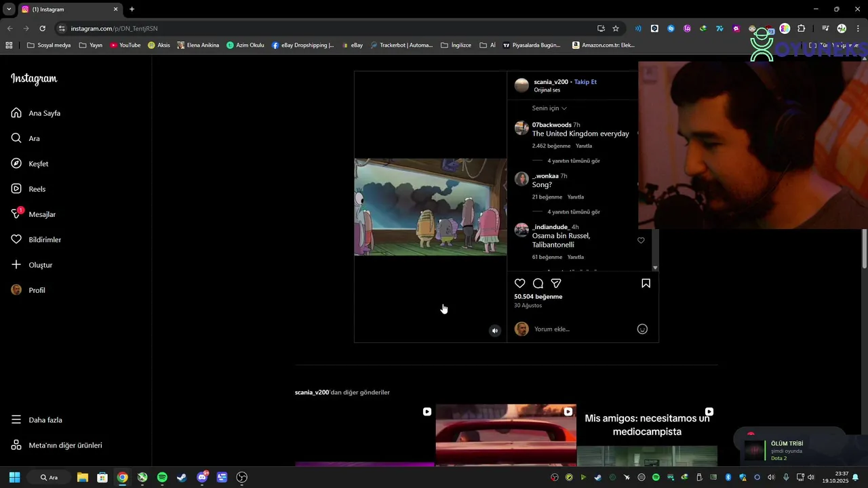Open the İngilizce bookmarks folder

[x=456, y=45]
